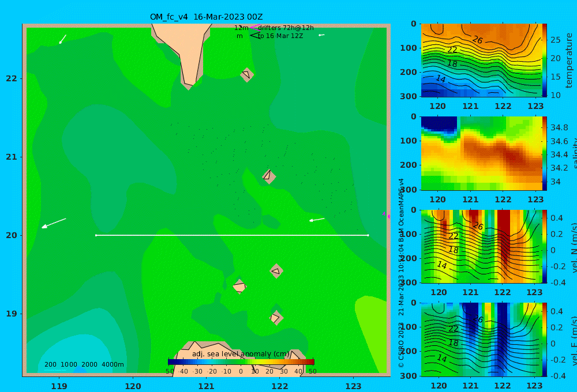Click the 'drifters 72h@12h' legend text
This screenshot has width=577, height=392.
coord(286,28)
